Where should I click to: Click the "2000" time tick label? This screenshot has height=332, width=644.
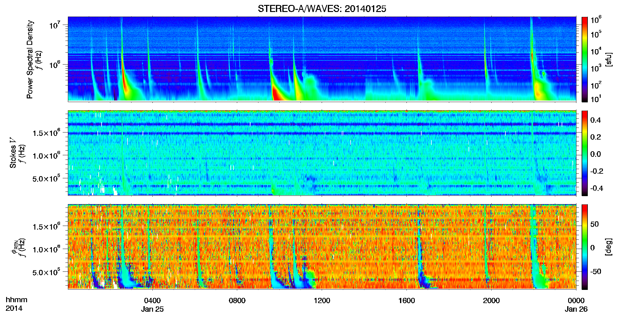491,301
